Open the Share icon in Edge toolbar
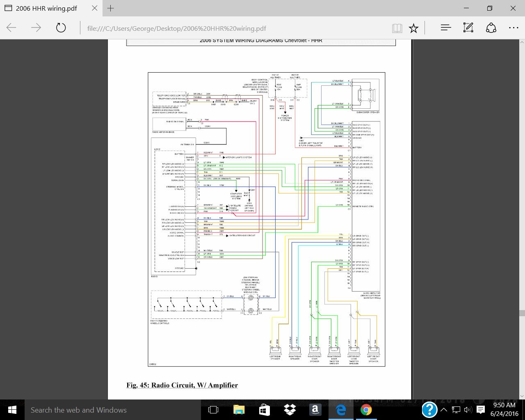 tap(491, 28)
